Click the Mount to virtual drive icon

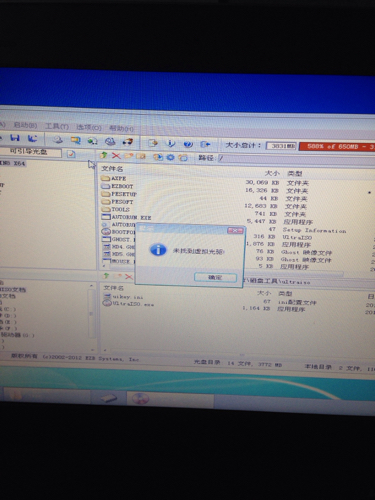[110, 141]
